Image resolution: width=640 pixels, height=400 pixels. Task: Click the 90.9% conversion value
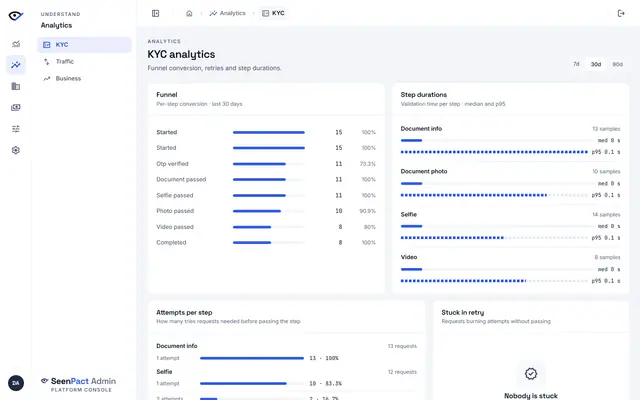coord(368,211)
